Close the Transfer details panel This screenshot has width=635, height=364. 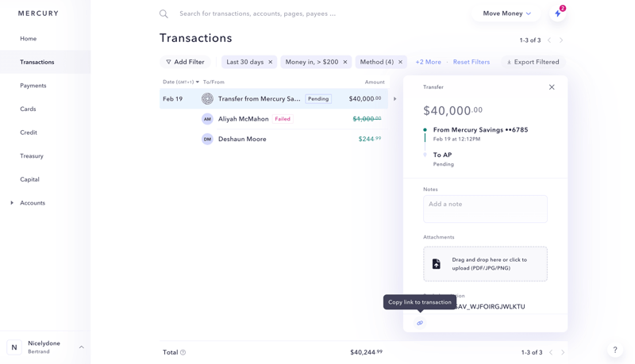click(552, 87)
